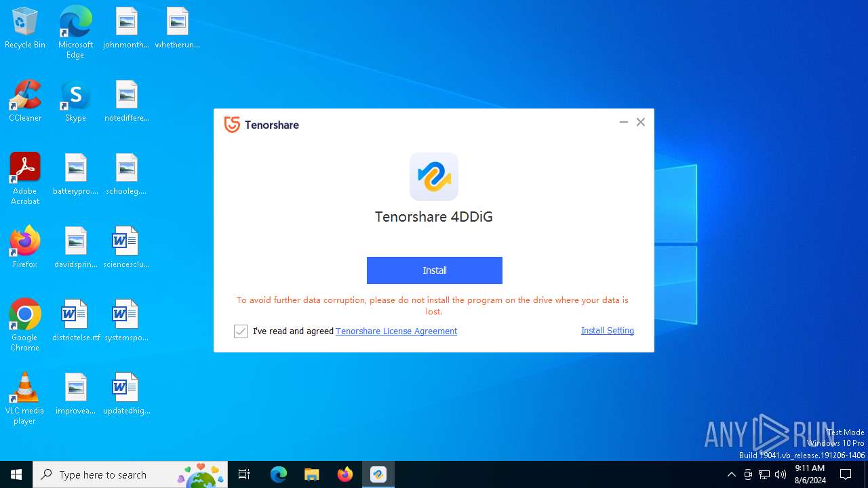Viewport: 868px width, 488px height.
Task: Open the Tenorshare License Agreement link
Action: 396,331
